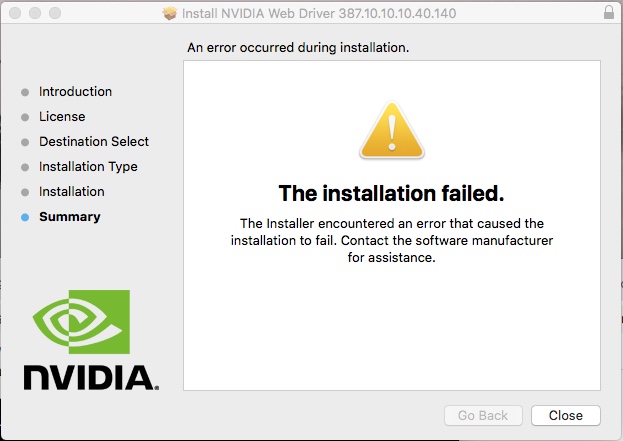The image size is (623, 441).
Task: Click "The installation failed." heading
Action: click(x=391, y=192)
